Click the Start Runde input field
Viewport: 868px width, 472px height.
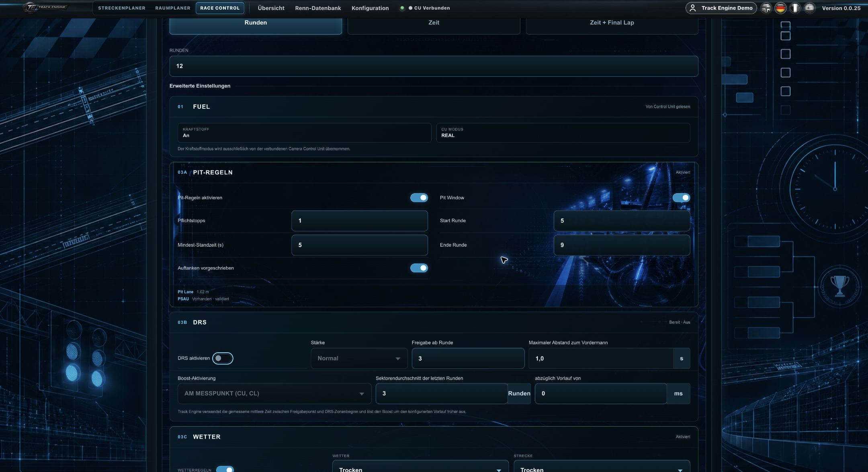click(622, 221)
